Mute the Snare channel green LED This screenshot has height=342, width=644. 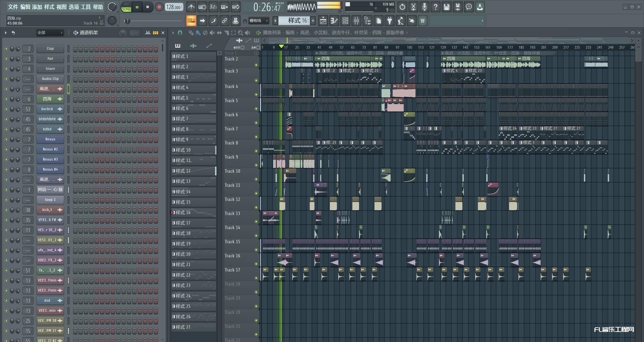click(6, 69)
